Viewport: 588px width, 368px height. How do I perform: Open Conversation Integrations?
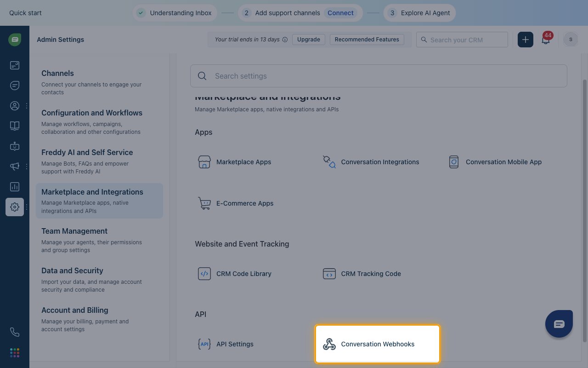click(x=371, y=162)
